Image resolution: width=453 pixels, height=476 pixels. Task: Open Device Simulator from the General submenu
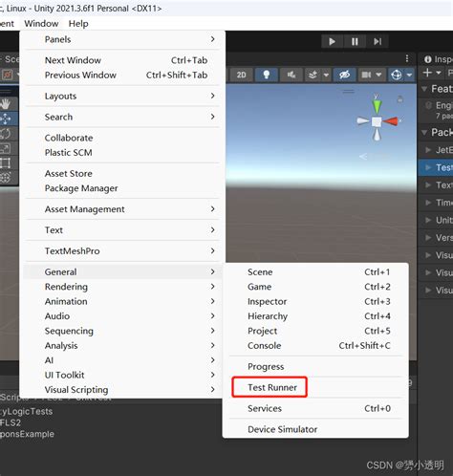315,429
